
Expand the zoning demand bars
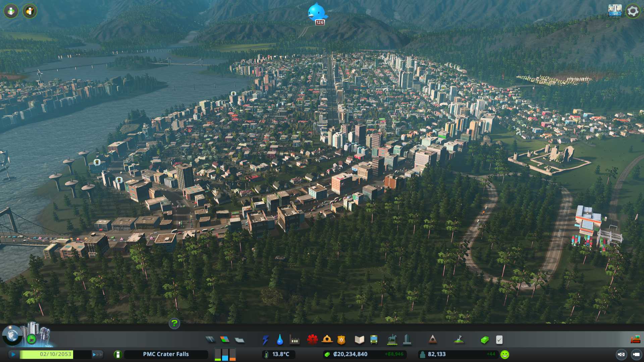[x=225, y=354]
